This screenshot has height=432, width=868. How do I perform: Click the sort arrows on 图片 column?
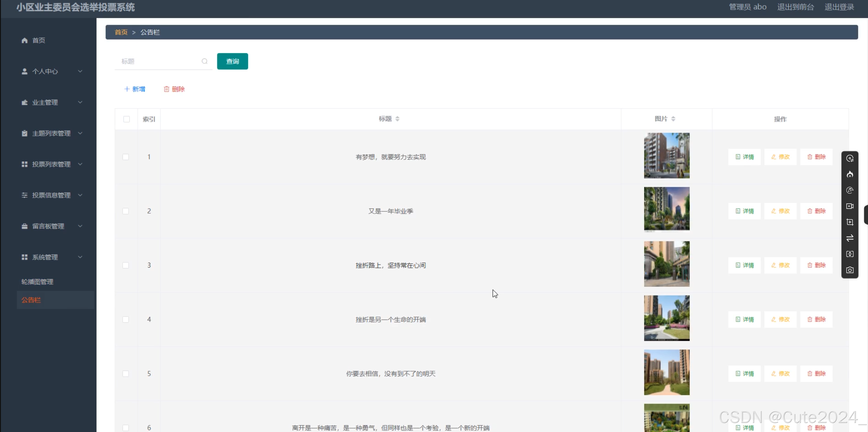point(673,119)
